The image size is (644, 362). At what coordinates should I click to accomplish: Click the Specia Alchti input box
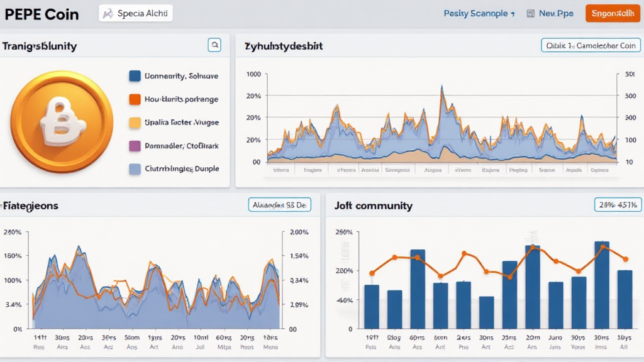[x=136, y=13]
